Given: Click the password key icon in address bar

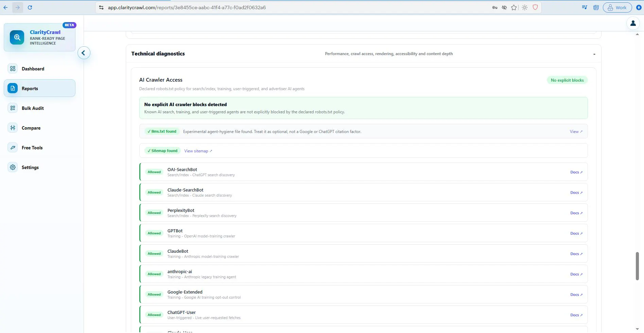Looking at the screenshot, I should coord(495,7).
